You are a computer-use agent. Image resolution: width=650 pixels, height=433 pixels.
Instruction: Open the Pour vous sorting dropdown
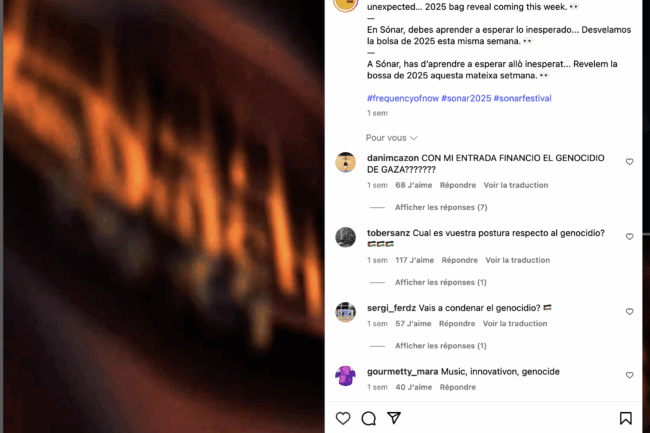pyautogui.click(x=391, y=138)
